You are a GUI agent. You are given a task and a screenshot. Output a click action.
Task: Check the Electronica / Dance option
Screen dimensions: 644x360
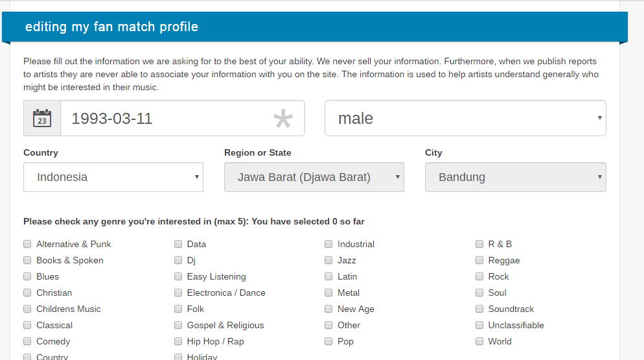(178, 293)
